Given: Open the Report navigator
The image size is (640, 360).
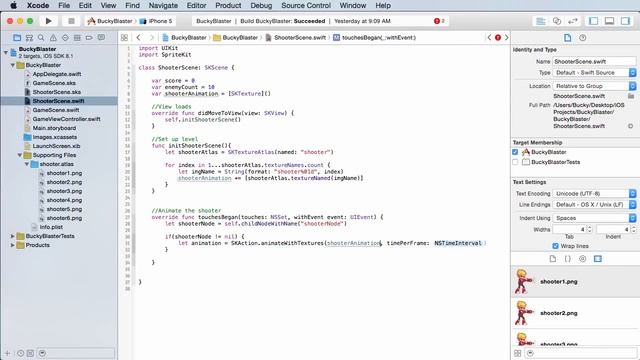Looking at the screenshot, I should 101,38.
